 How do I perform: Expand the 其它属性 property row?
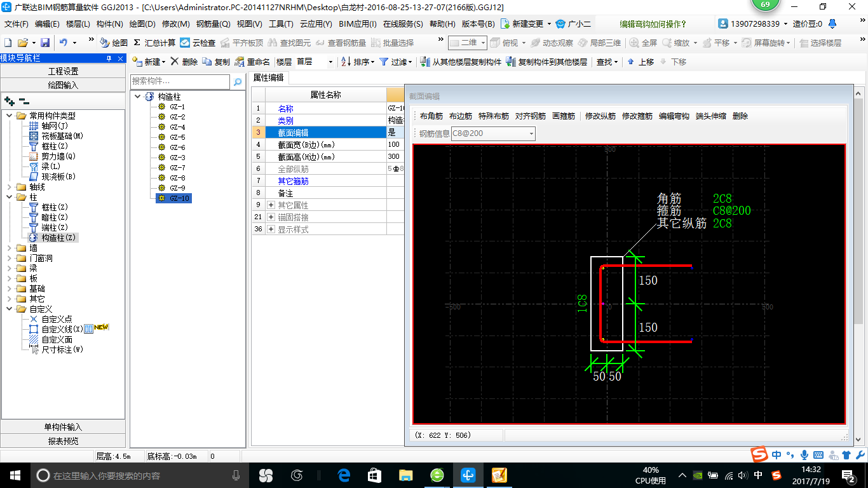tap(271, 205)
